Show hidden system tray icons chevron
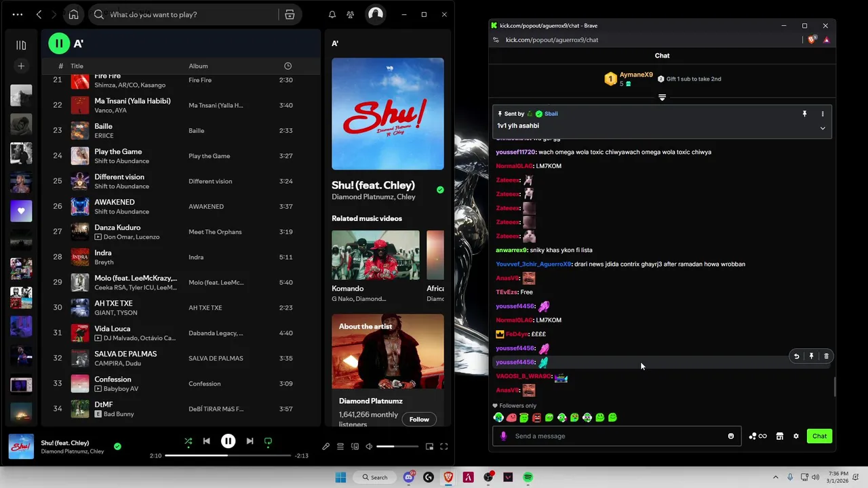Screen dimensions: 868x488 [775, 477]
